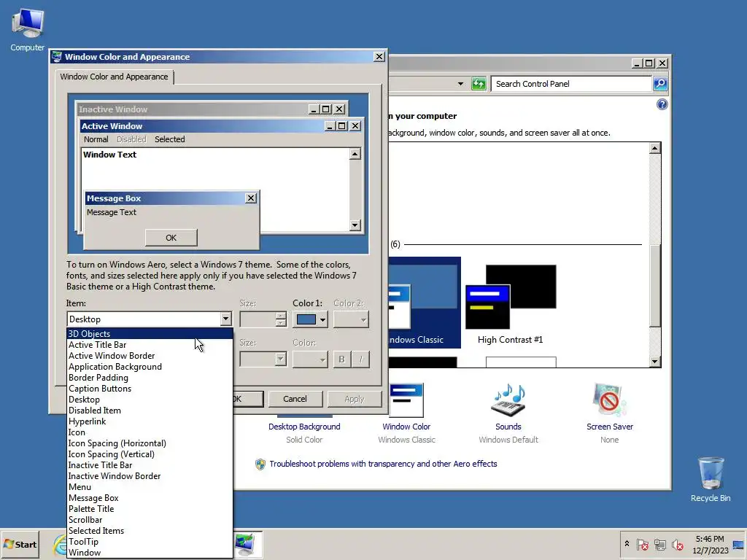Pick 'Inactive Title Bar' from the list
Viewport: 747px width, 560px height.
150,465
